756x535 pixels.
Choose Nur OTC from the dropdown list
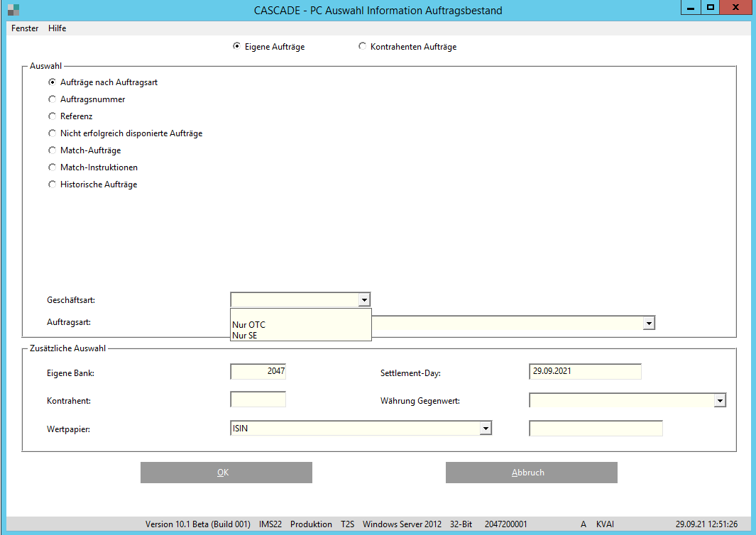(x=249, y=325)
